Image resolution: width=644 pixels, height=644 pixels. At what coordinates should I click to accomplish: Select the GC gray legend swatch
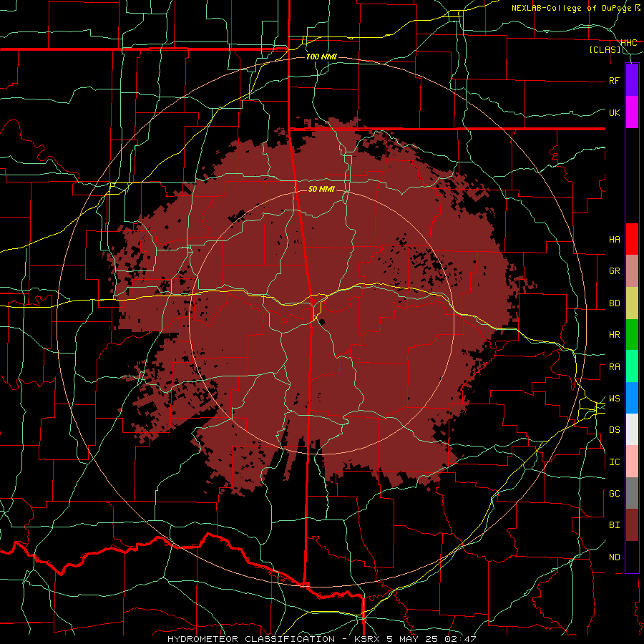coord(632,493)
